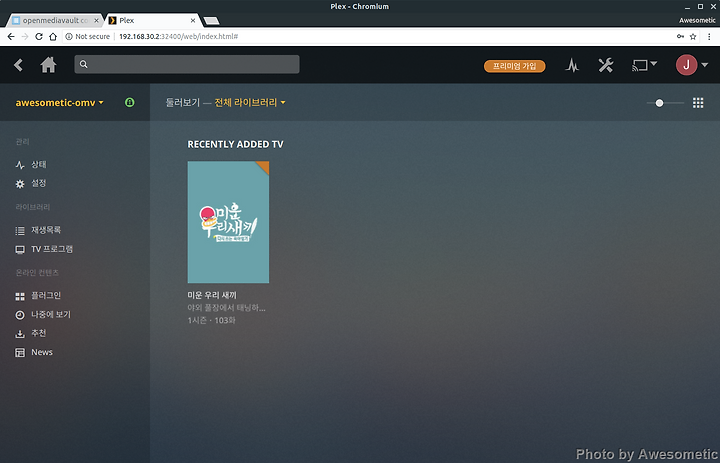Image resolution: width=720 pixels, height=463 pixels.
Task: Click the address bar URL
Action: (179, 36)
